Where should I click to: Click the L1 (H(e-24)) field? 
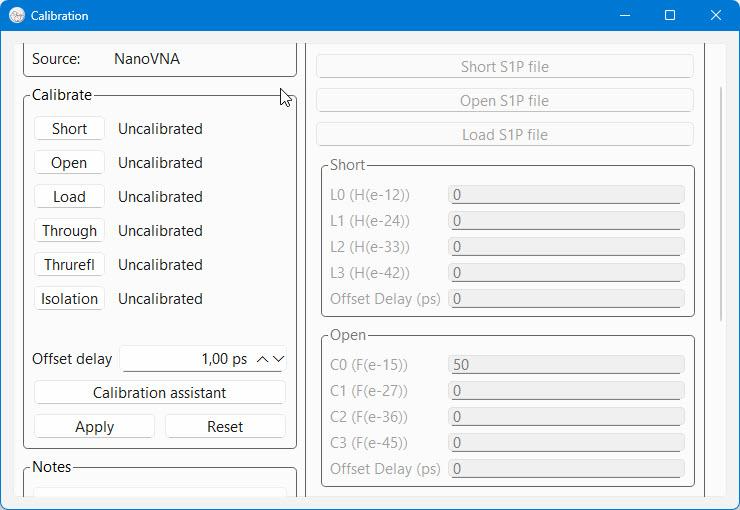(566, 220)
